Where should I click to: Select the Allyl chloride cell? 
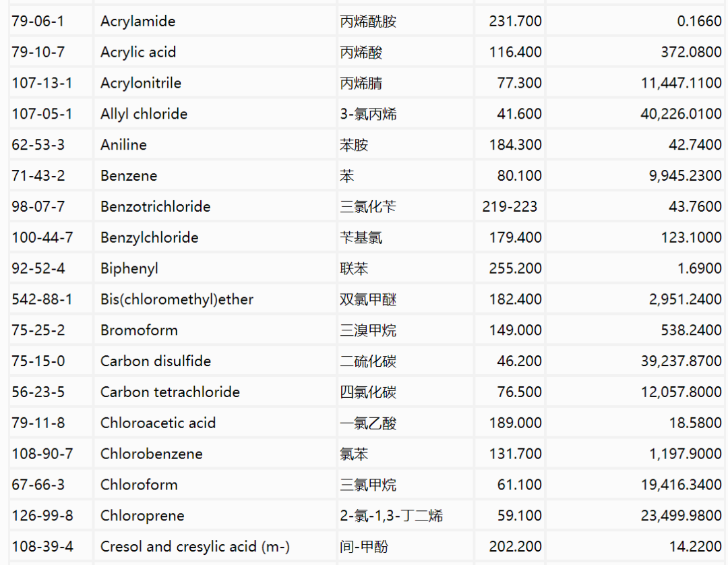coord(144,114)
